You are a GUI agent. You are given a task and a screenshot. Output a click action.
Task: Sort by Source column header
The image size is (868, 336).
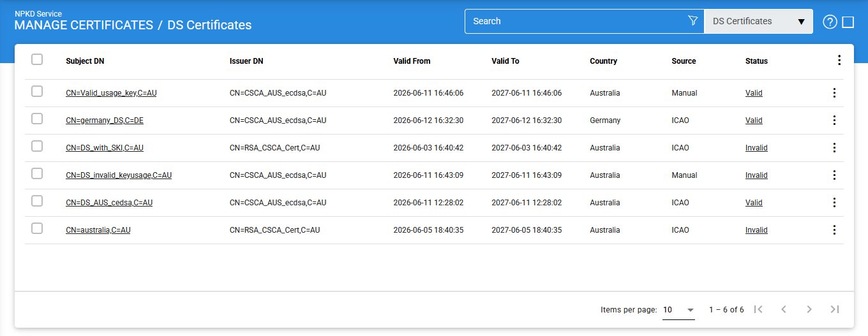pyautogui.click(x=684, y=61)
